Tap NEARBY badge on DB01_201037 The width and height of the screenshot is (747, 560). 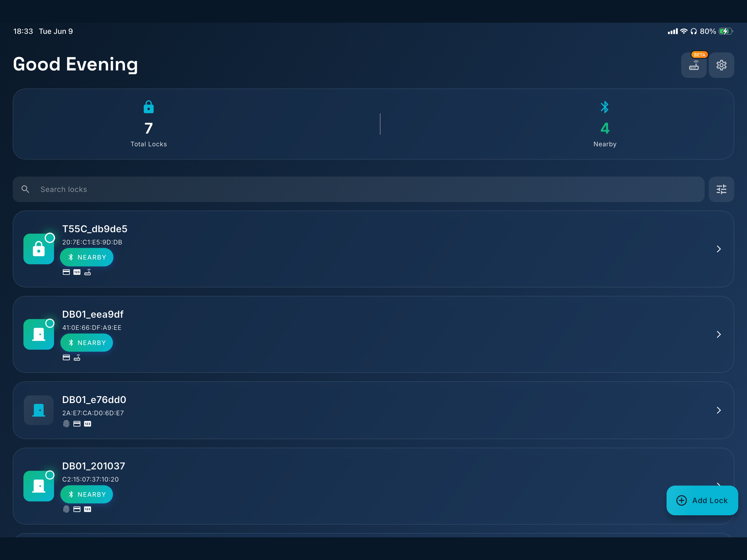pyautogui.click(x=87, y=494)
